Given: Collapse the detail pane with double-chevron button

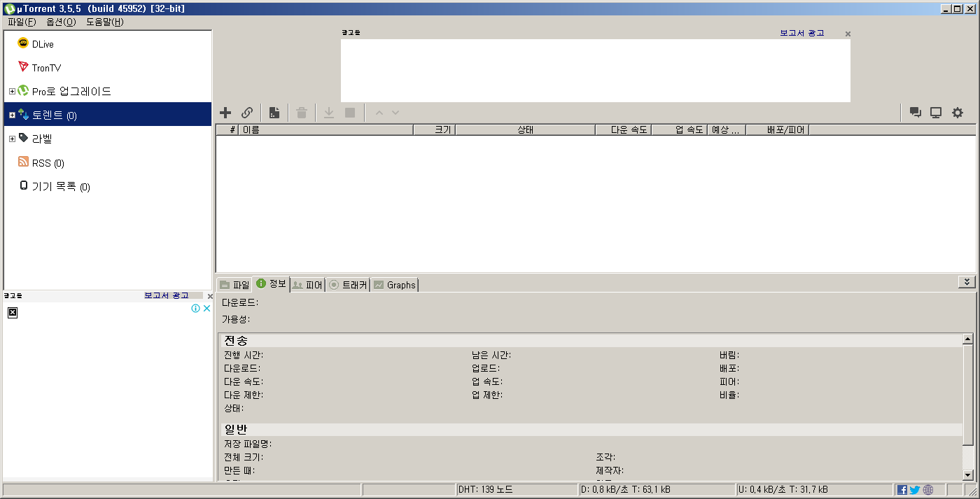Looking at the screenshot, I should [967, 282].
